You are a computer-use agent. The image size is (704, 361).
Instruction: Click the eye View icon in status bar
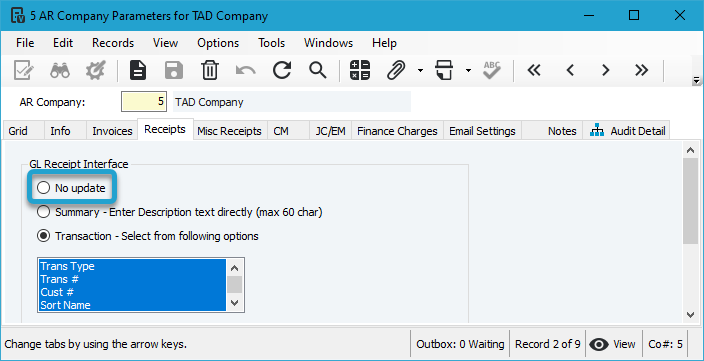[598, 344]
